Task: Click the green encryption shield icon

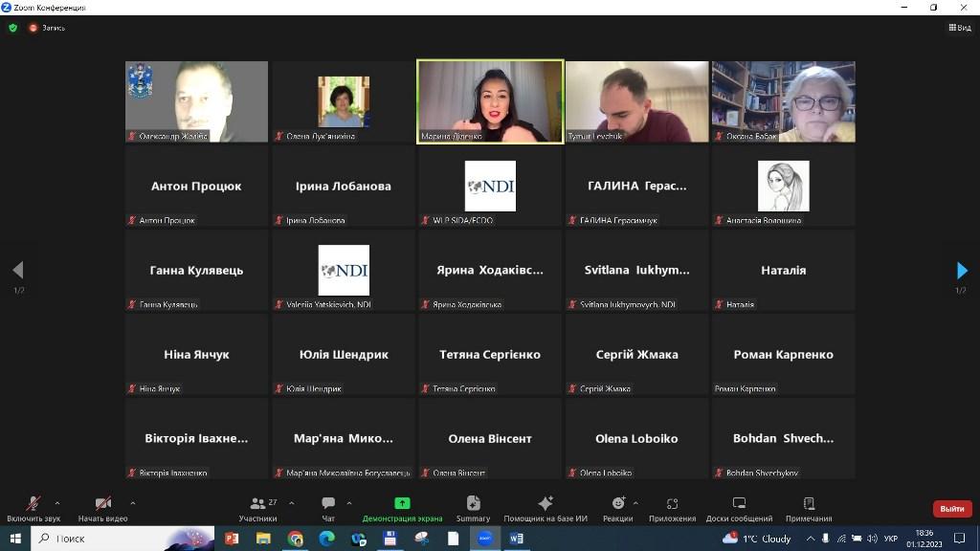Action: pyautogui.click(x=13, y=28)
